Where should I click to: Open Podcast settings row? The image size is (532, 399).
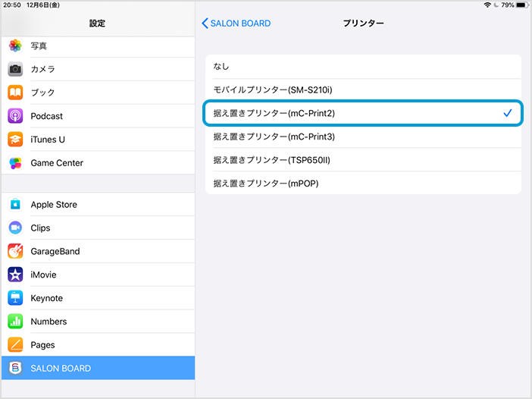tap(98, 116)
